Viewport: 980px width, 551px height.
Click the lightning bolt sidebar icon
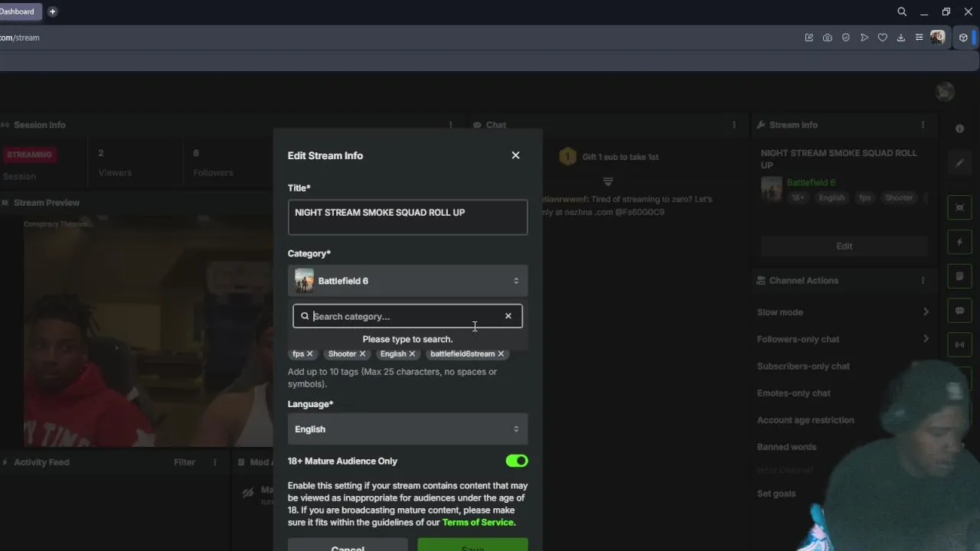coord(959,243)
